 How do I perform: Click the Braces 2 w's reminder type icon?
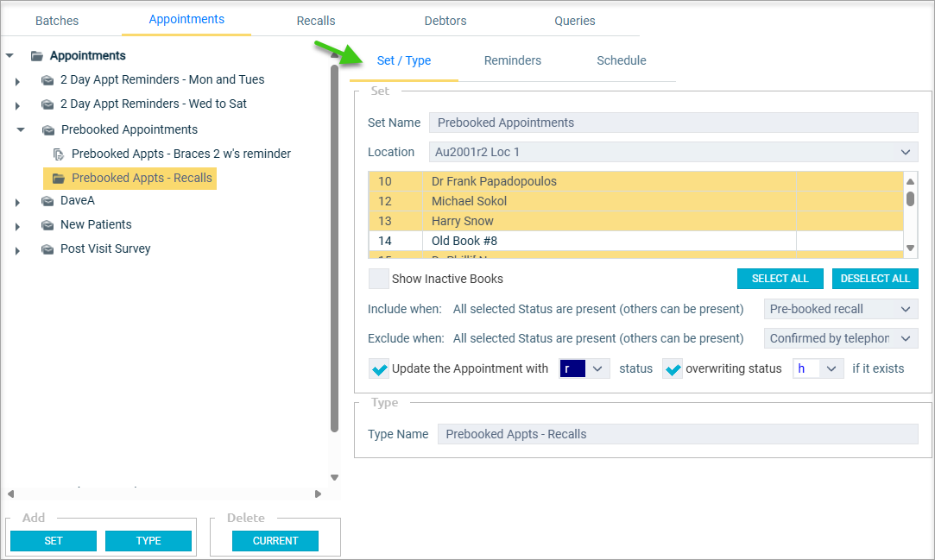point(59,154)
